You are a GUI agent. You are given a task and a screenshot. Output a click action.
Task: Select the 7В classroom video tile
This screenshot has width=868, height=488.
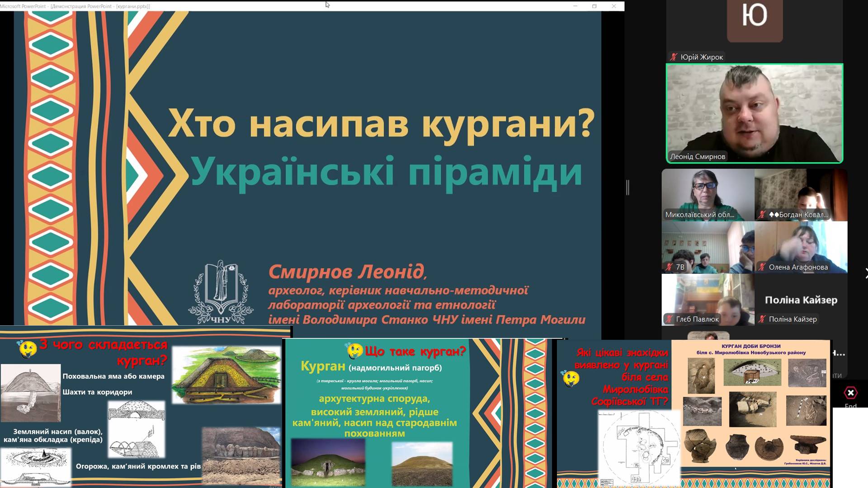click(x=708, y=247)
